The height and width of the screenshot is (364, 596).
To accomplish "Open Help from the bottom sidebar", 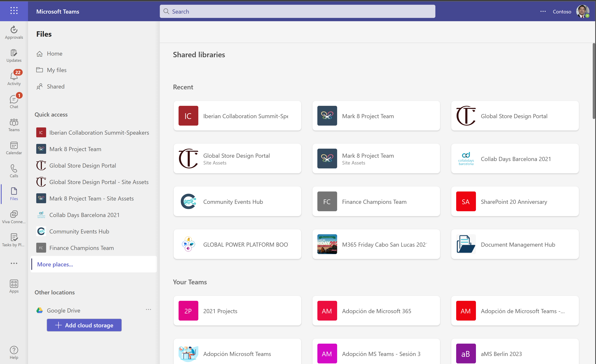I will pos(14,353).
